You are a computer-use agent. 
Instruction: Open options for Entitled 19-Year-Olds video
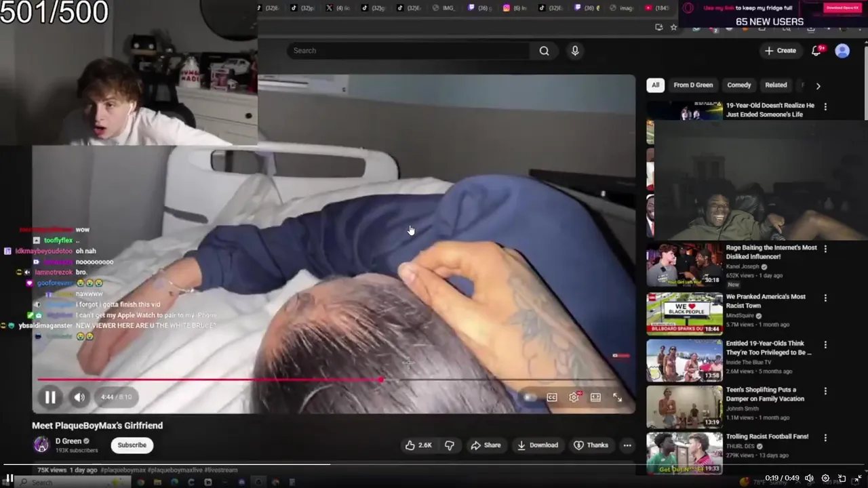pos(825,345)
